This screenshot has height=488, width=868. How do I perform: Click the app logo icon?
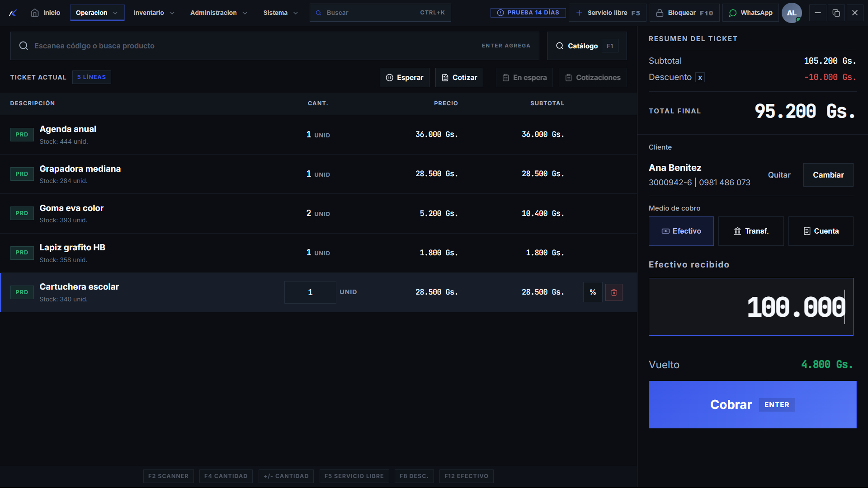pyautogui.click(x=13, y=13)
